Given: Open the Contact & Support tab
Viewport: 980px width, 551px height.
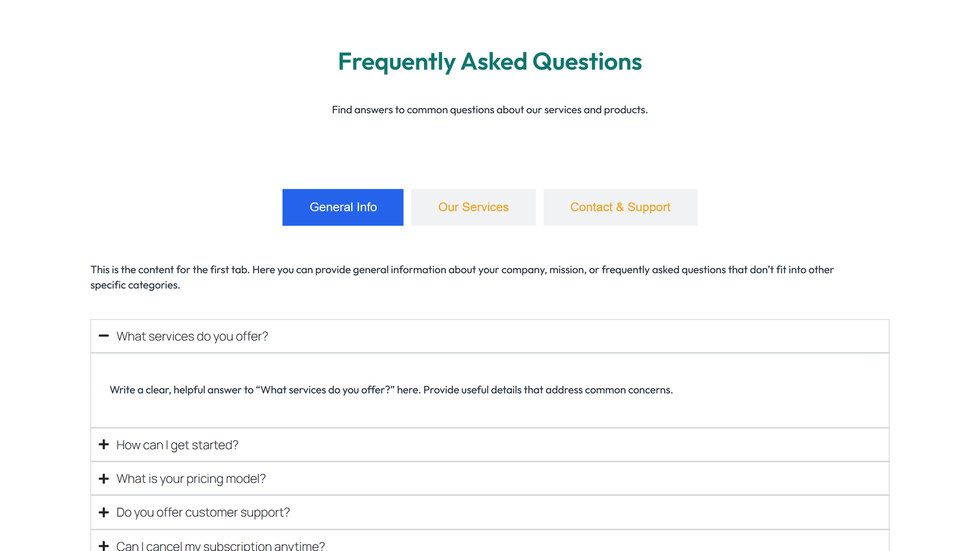Looking at the screenshot, I should (620, 207).
